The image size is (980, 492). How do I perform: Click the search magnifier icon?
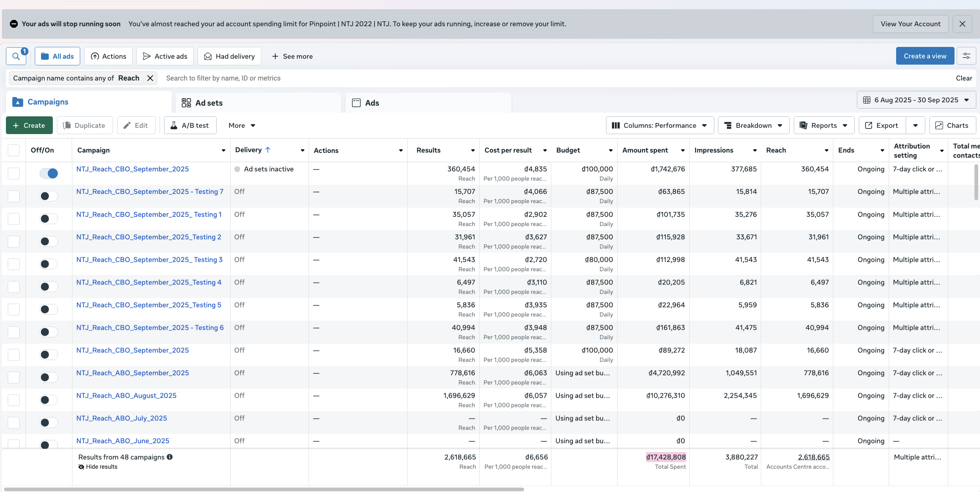pos(16,56)
